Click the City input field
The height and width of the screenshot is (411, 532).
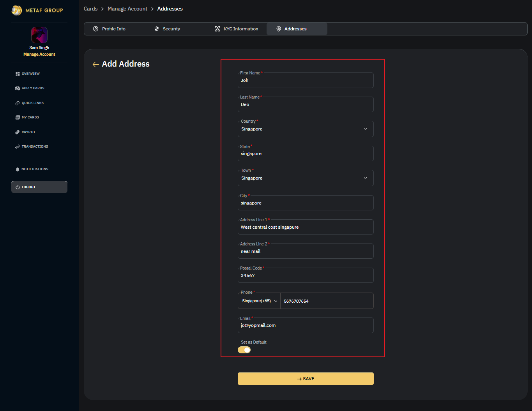306,203
